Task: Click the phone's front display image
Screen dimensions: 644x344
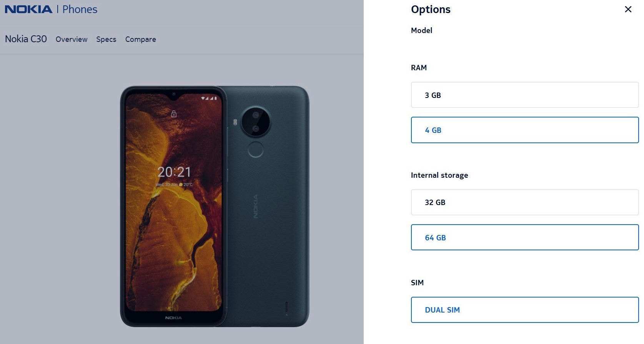Action: [x=173, y=206]
